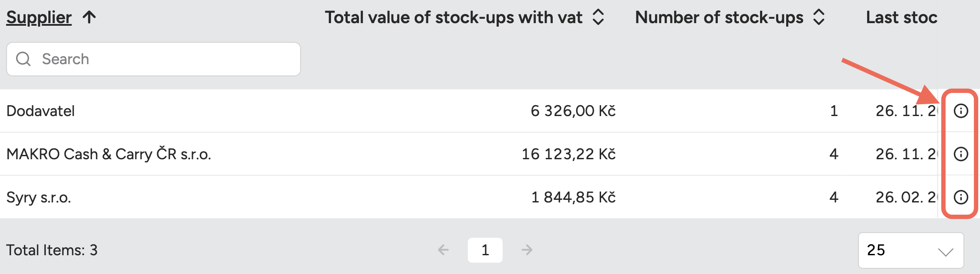
Task: Click the search magnifier icon
Action: [23, 59]
